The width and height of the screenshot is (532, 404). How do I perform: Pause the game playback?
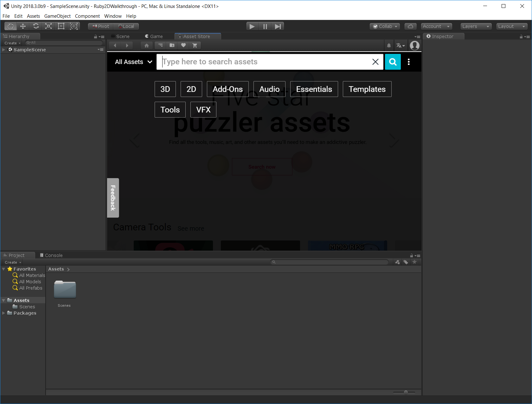coord(265,26)
